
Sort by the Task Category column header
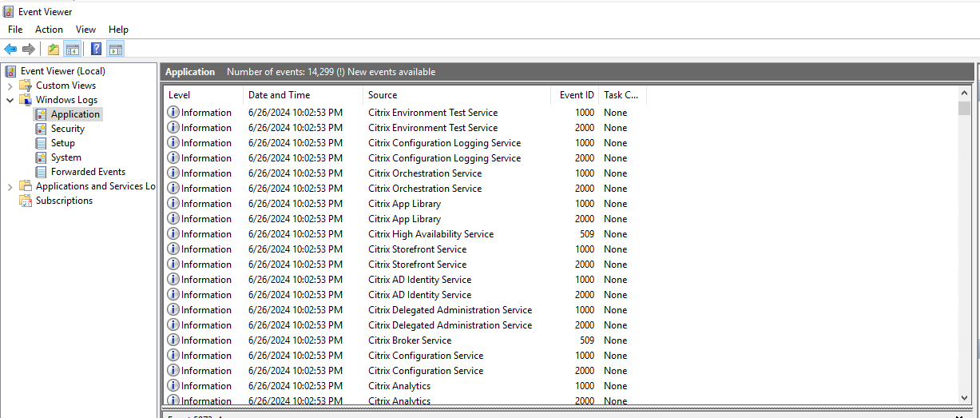622,95
